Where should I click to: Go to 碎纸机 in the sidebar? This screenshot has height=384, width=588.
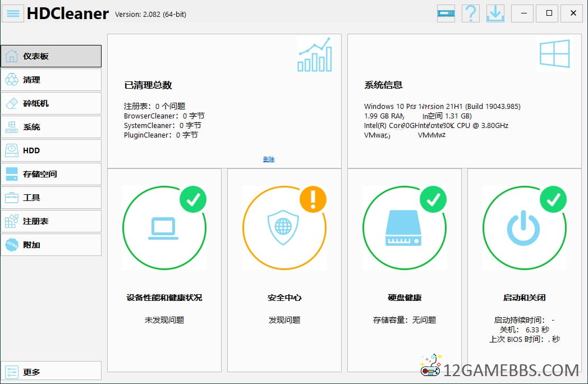point(51,103)
